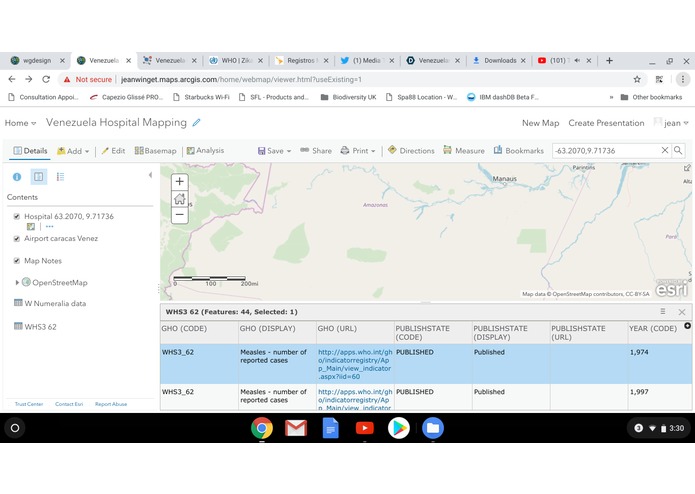This screenshot has width=695, height=494.
Task: Open the Add layer dropdown
Action: click(x=73, y=151)
